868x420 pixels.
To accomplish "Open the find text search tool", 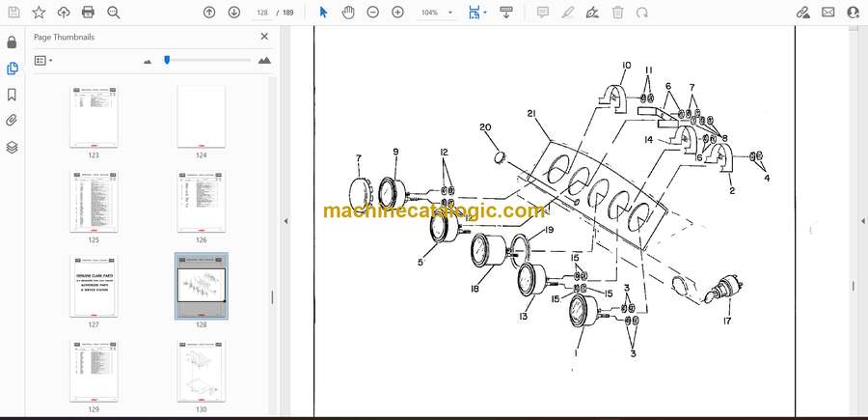I will 114,13.
